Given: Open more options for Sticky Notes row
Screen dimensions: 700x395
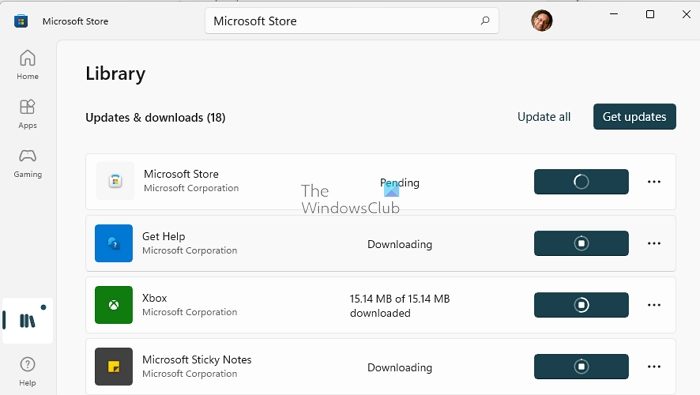Looking at the screenshot, I should coord(654,366).
